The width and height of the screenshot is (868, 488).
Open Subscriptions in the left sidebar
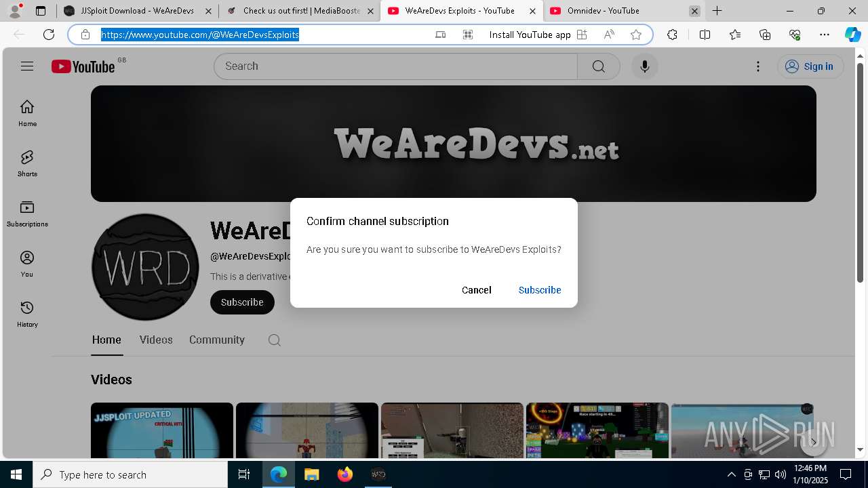pos(27,213)
